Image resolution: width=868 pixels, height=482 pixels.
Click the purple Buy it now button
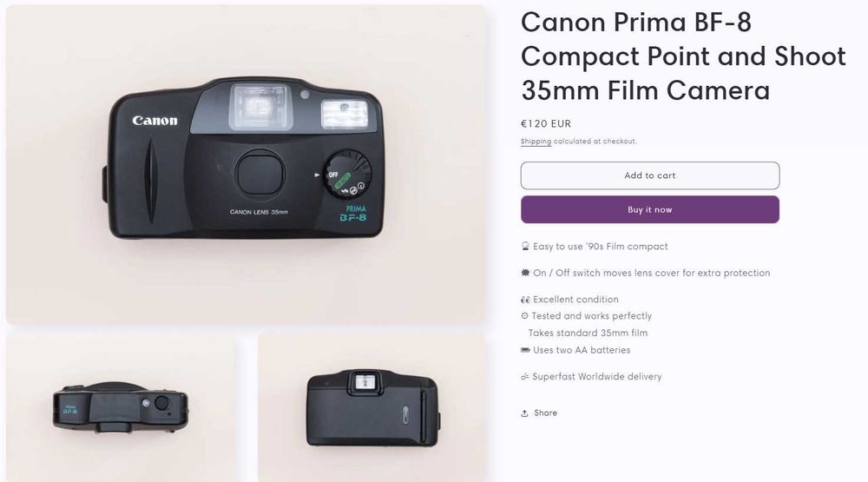650,209
